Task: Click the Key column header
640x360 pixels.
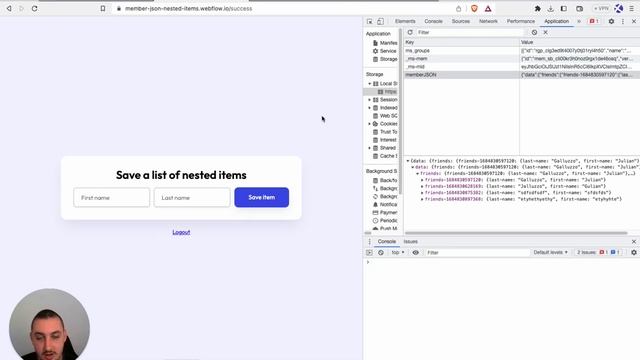Action: tap(461, 42)
